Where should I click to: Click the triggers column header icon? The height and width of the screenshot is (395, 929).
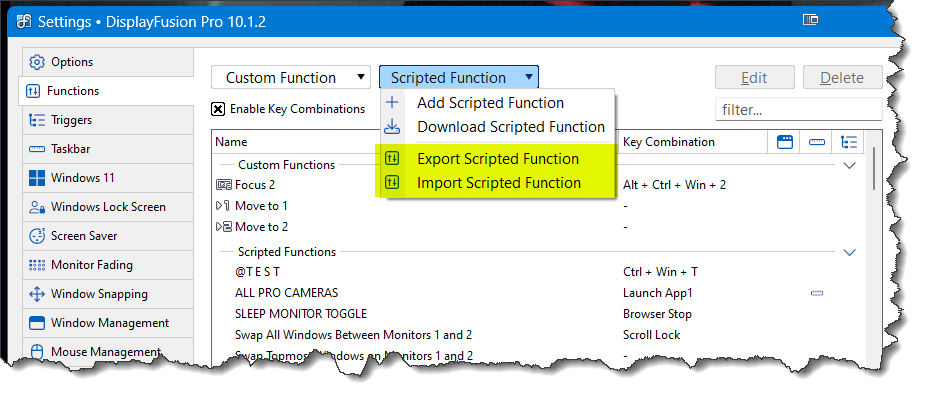[x=849, y=142]
